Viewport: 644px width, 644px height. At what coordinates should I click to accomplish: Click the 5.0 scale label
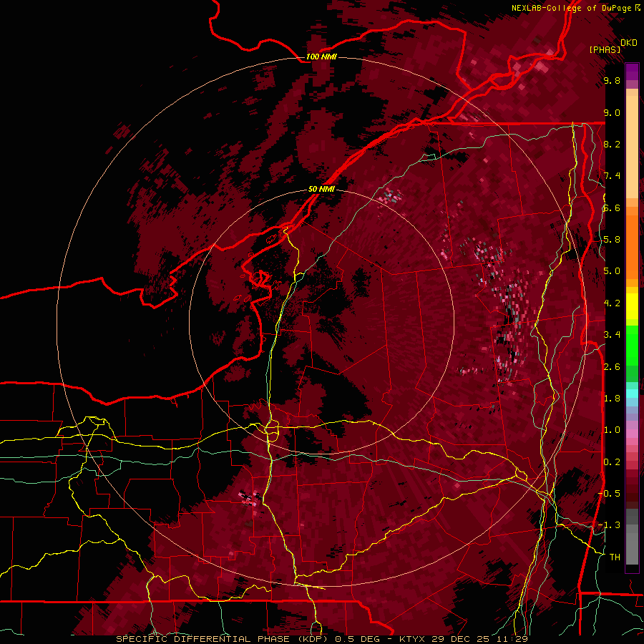612,271
